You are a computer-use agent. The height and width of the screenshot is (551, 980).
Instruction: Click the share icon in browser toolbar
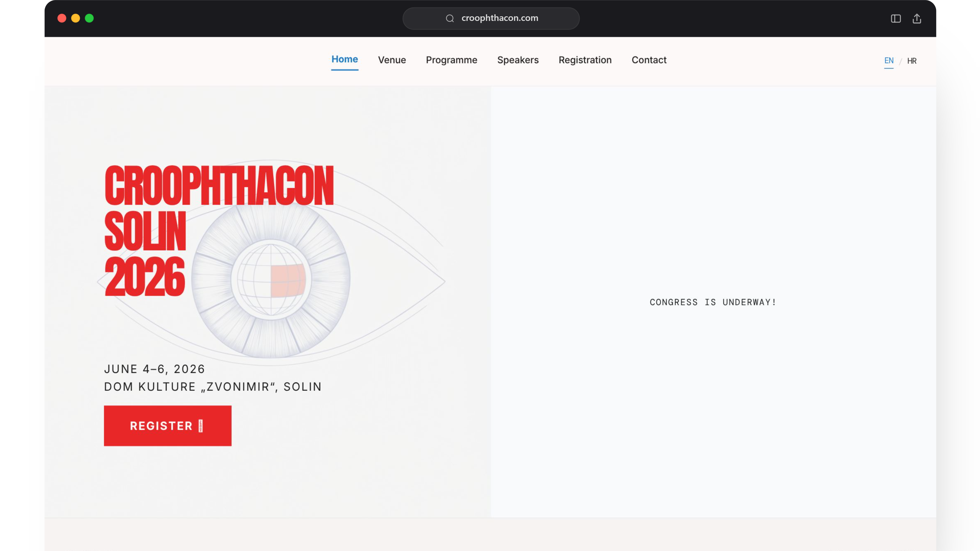pyautogui.click(x=917, y=18)
